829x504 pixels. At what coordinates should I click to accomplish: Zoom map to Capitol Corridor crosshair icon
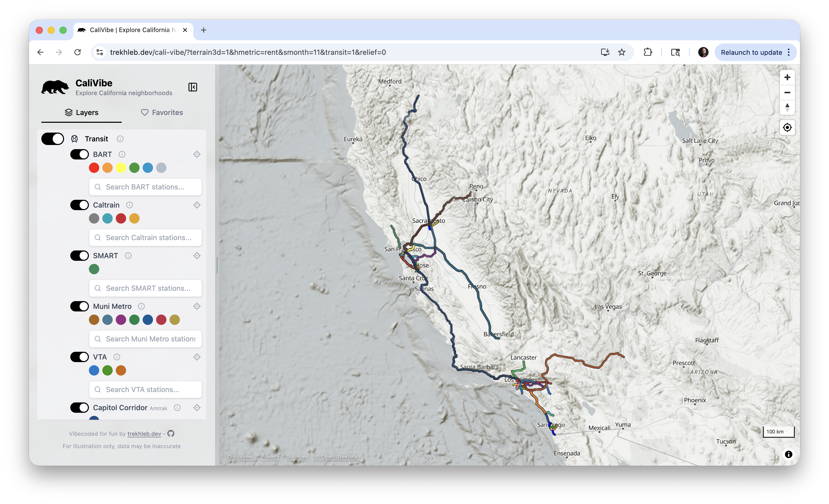point(197,408)
